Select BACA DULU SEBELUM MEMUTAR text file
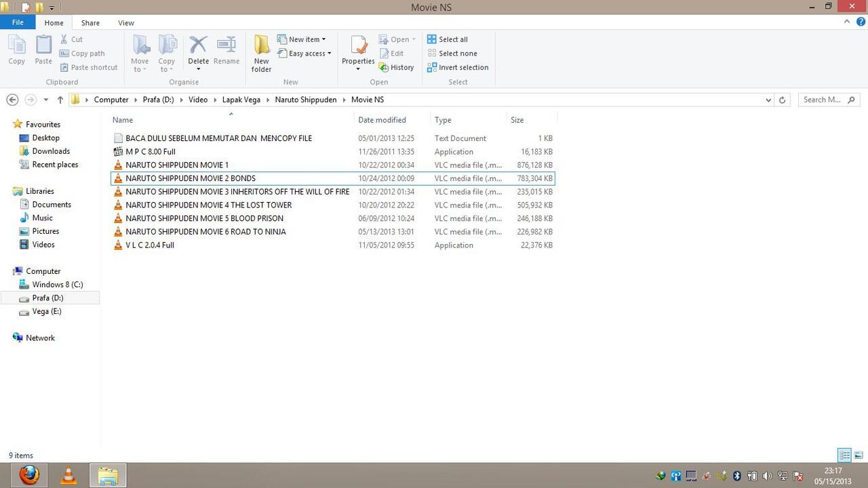Viewport: 868px width, 488px height. click(218, 138)
